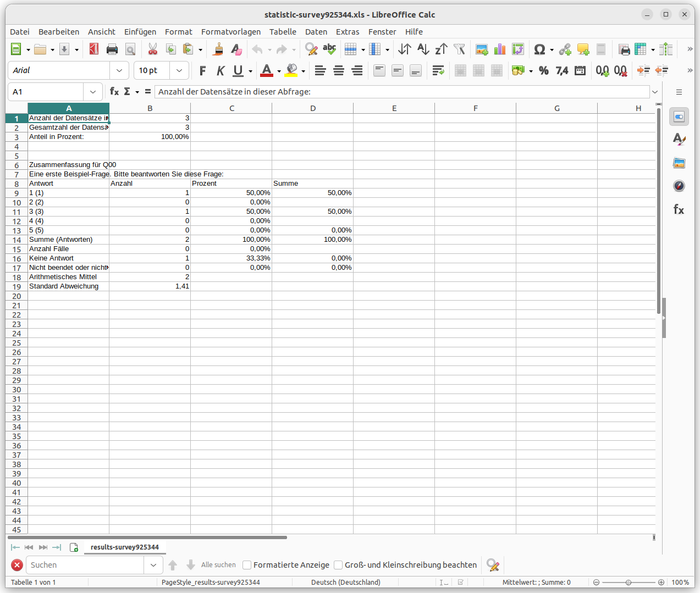Enable Formatierte Anzeige checkbox
The height and width of the screenshot is (593, 700).
247,565
